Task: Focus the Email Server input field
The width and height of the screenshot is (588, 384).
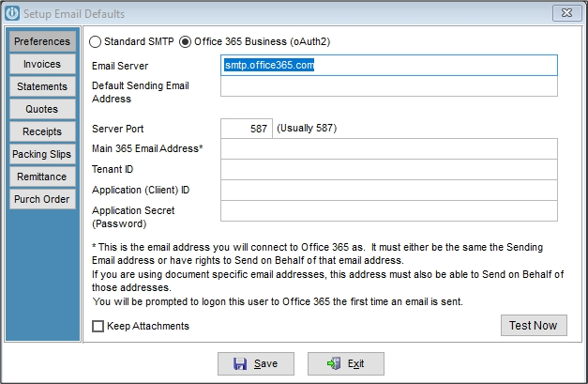Action: coord(389,66)
